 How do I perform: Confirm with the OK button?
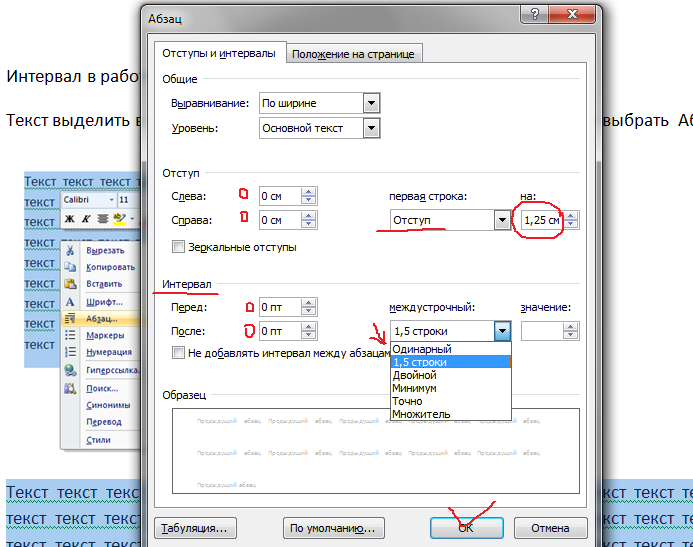click(466, 528)
